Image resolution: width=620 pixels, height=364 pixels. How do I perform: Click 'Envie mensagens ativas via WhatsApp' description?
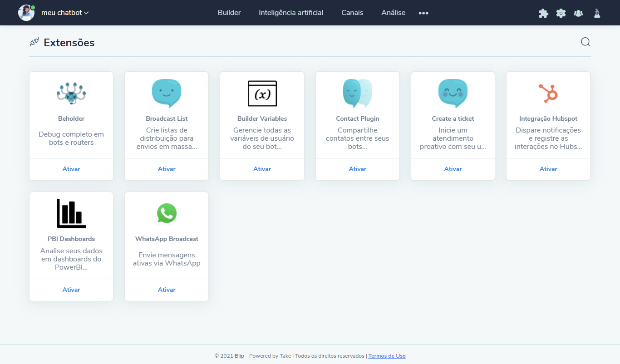tap(167, 259)
